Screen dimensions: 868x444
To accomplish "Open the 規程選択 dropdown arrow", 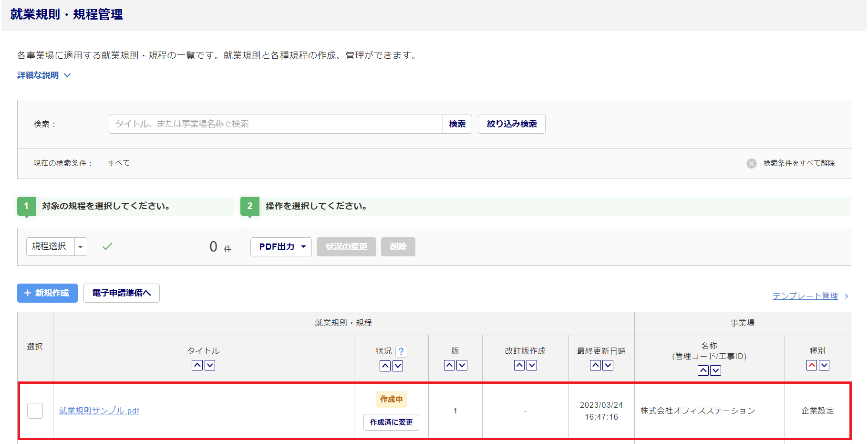I will tap(81, 247).
